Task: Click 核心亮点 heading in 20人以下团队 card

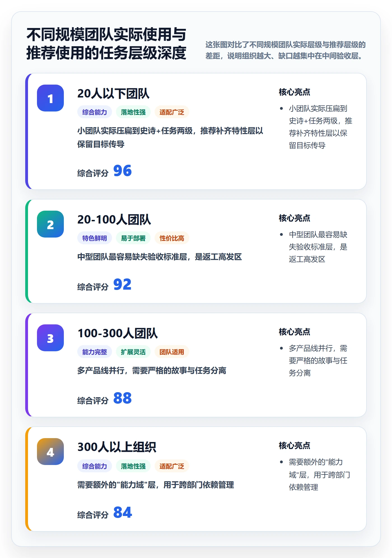Action: [295, 92]
